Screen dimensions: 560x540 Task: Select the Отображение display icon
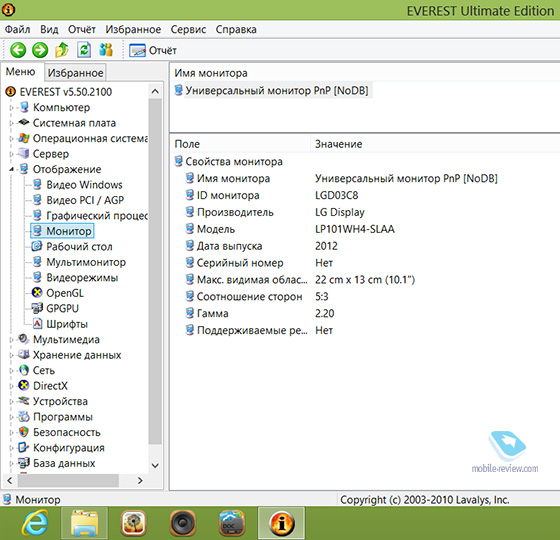(24, 169)
